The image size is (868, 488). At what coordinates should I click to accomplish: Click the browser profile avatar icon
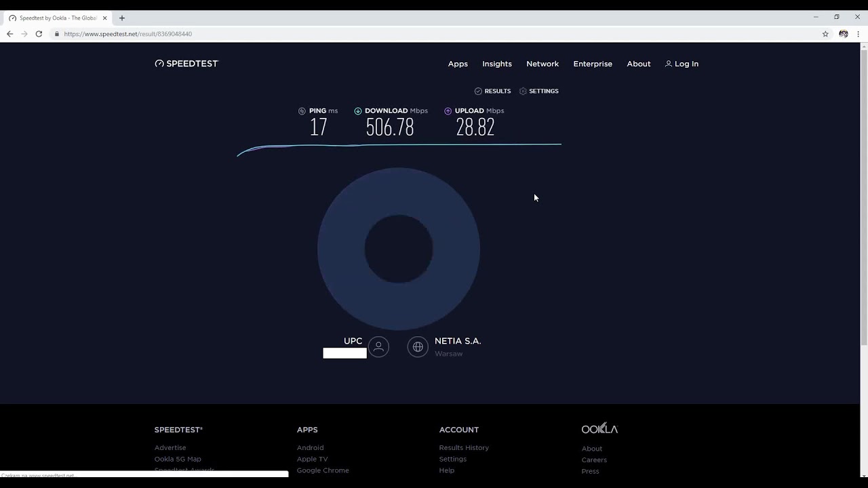844,34
